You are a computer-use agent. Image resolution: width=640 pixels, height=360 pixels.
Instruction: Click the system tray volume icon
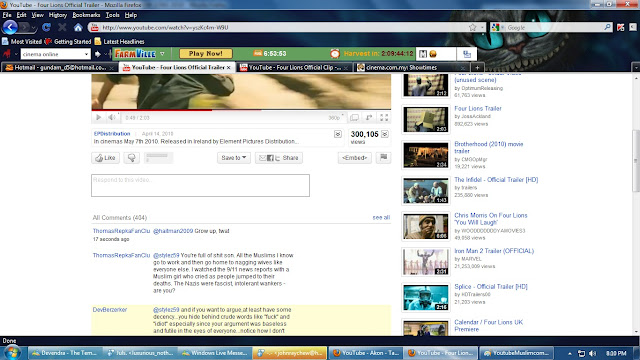(x=592, y=353)
